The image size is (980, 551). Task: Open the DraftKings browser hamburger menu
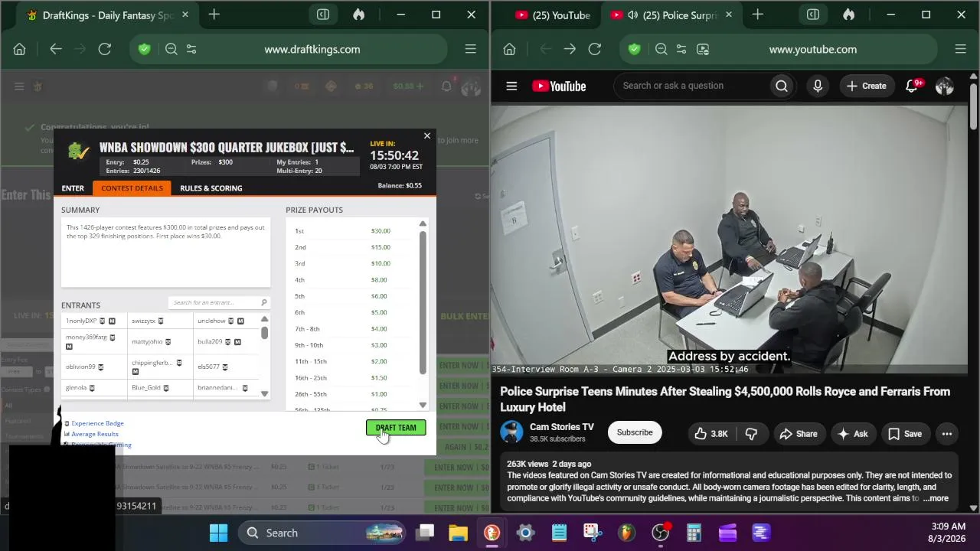471,49
